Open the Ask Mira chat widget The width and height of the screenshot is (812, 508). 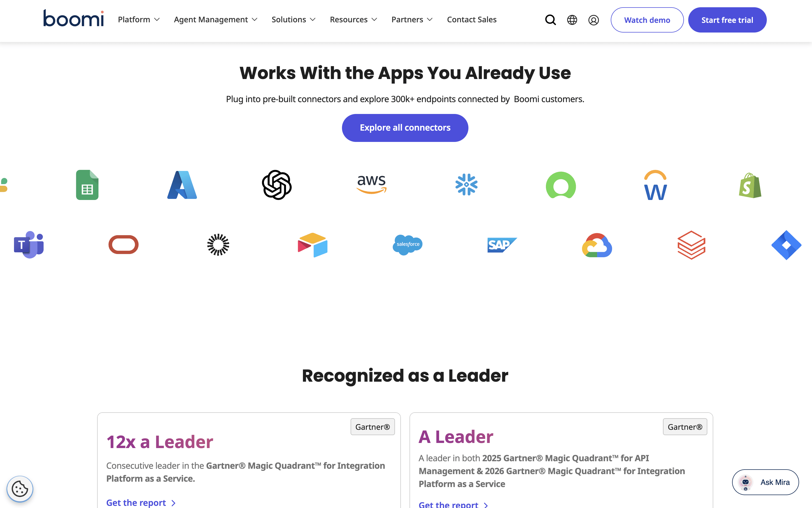click(x=765, y=482)
